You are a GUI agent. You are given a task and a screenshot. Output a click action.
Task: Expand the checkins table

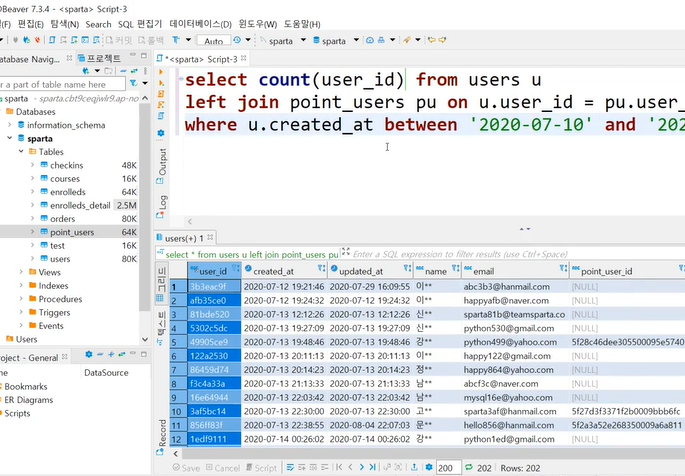pos(32,165)
